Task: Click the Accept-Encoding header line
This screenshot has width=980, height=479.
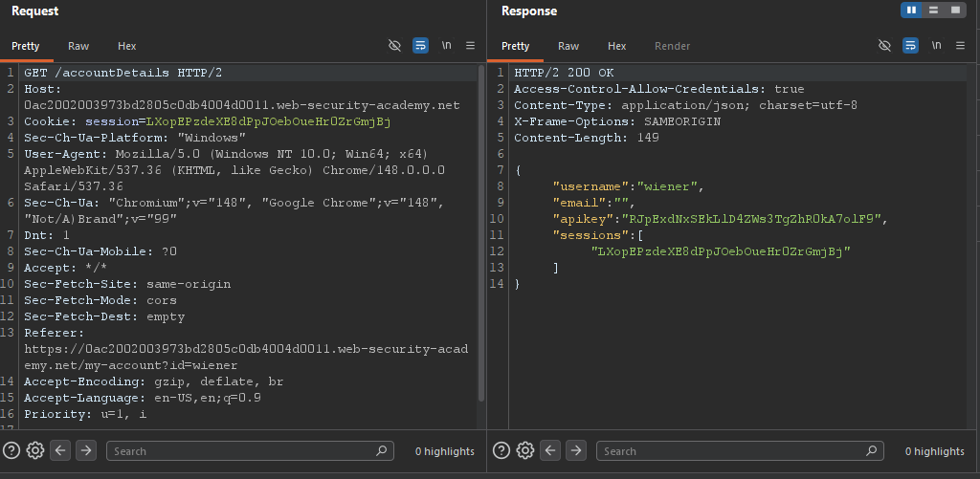Action: click(154, 381)
